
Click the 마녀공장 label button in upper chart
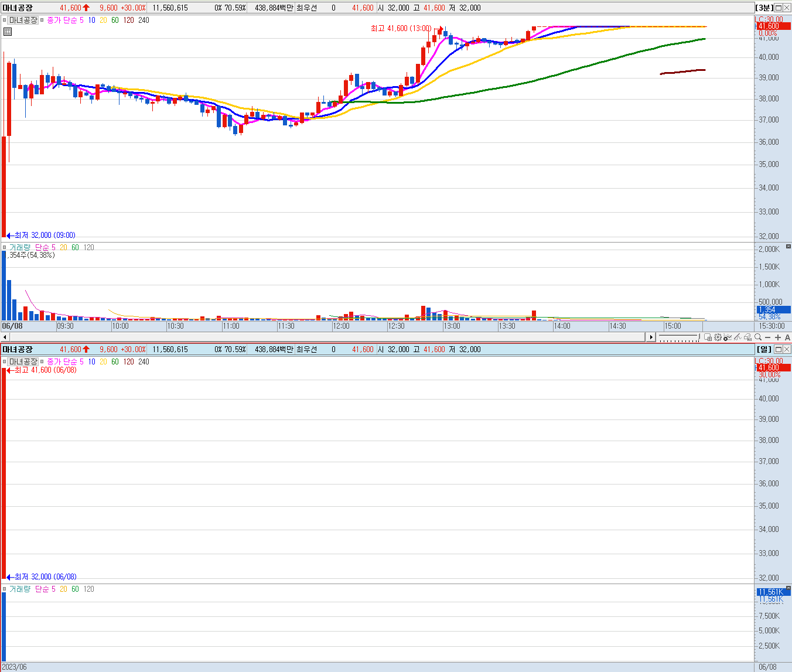(23, 20)
